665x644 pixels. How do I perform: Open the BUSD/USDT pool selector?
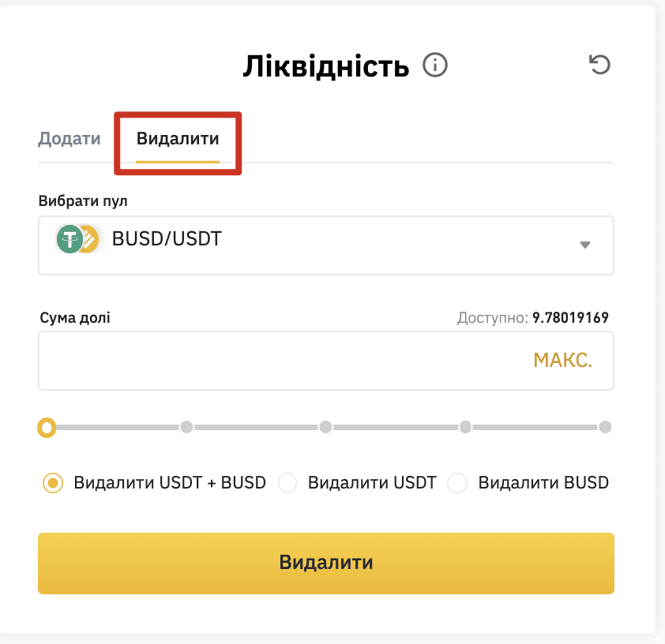tap(325, 245)
